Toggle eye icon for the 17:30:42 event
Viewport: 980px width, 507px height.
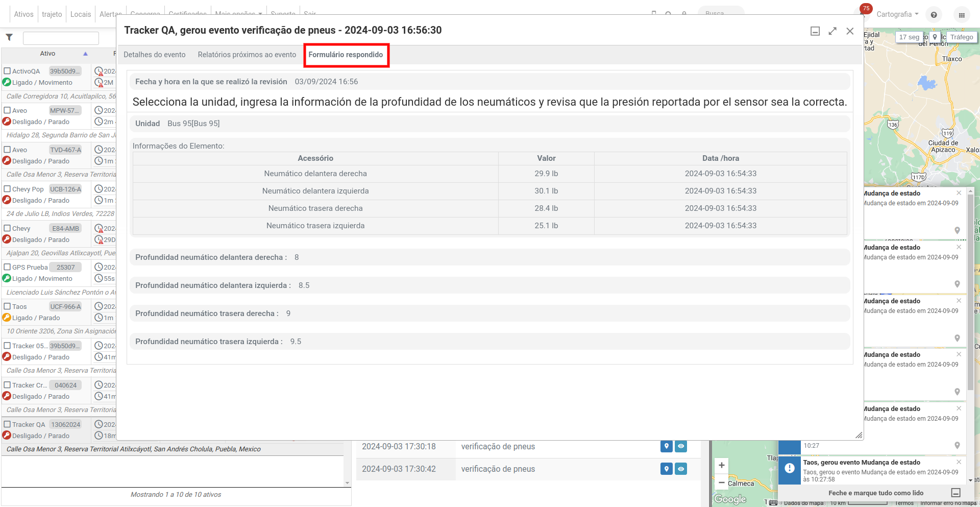pyautogui.click(x=681, y=469)
